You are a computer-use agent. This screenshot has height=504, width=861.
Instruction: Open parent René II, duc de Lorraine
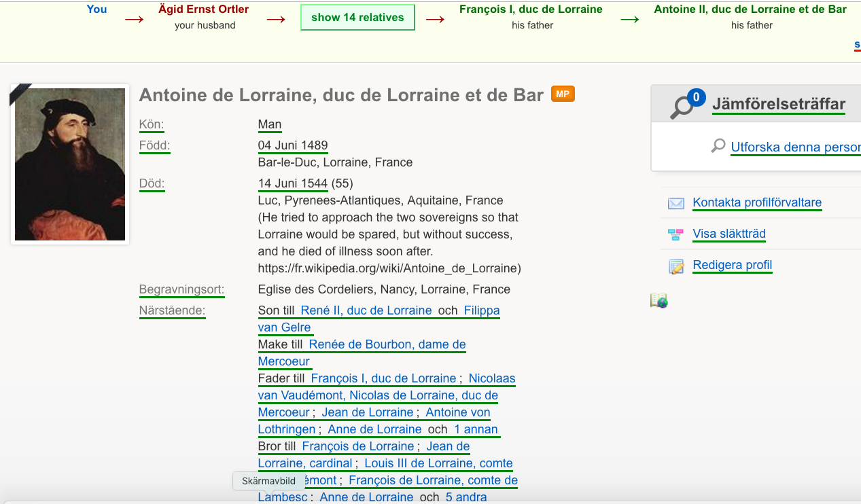tap(366, 310)
